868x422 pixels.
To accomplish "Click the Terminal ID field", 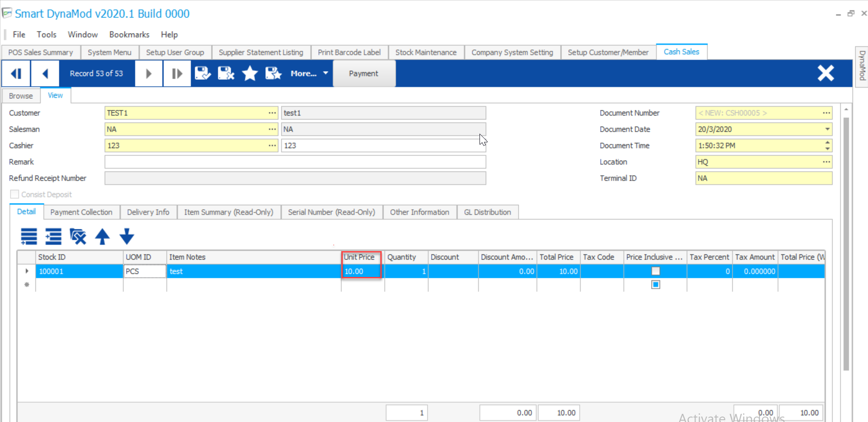I will pyautogui.click(x=764, y=178).
